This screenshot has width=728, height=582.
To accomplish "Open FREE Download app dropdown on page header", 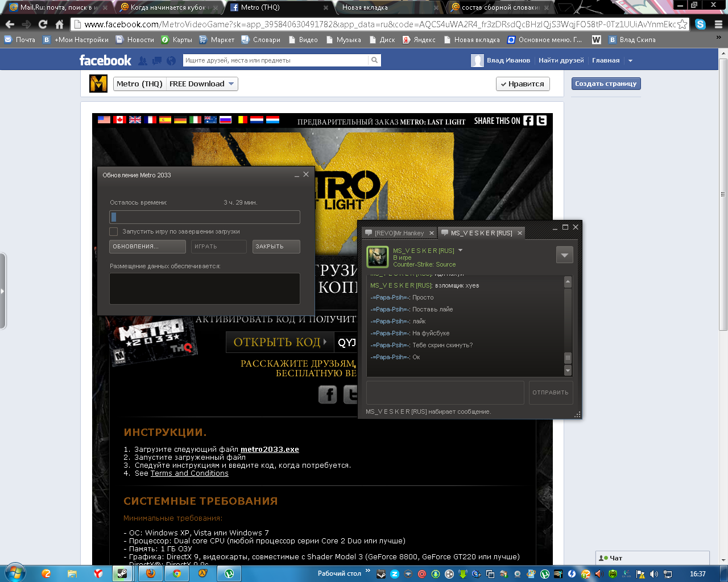I will point(202,84).
